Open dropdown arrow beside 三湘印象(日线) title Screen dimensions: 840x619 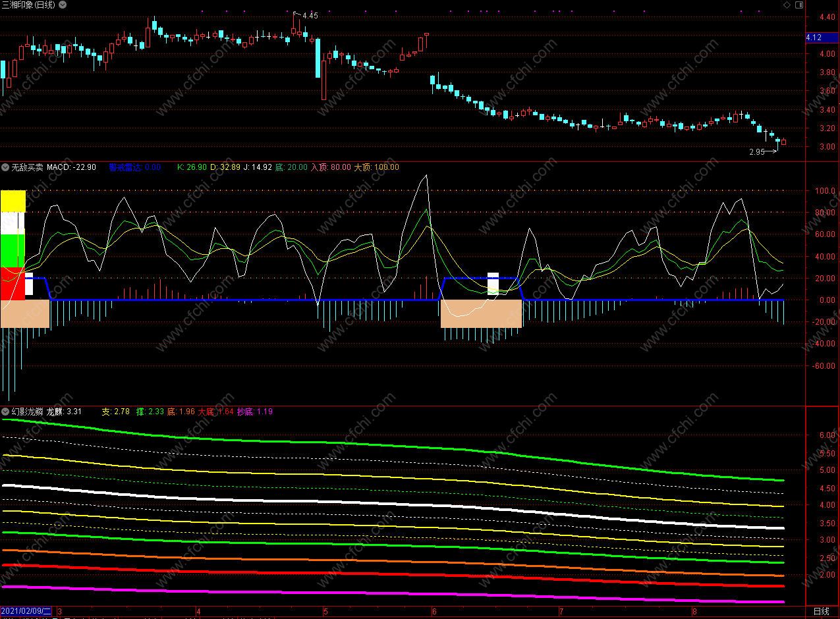[62, 5]
